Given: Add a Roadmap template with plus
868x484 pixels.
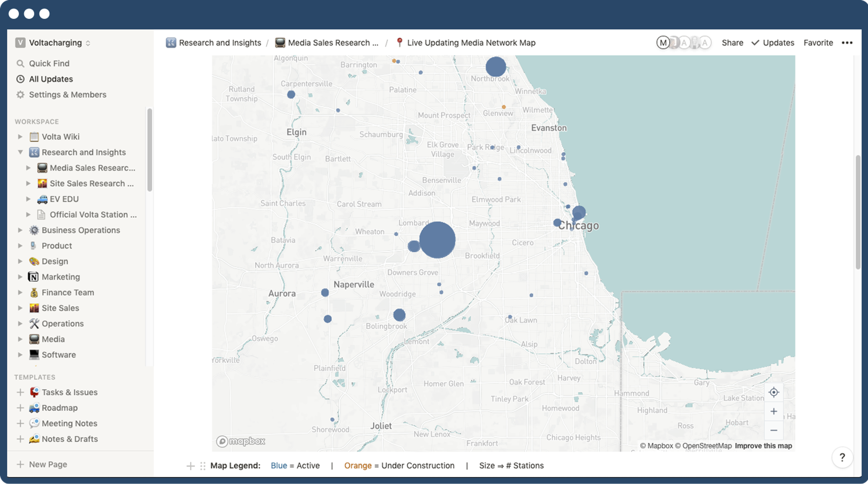Looking at the screenshot, I should [20, 408].
